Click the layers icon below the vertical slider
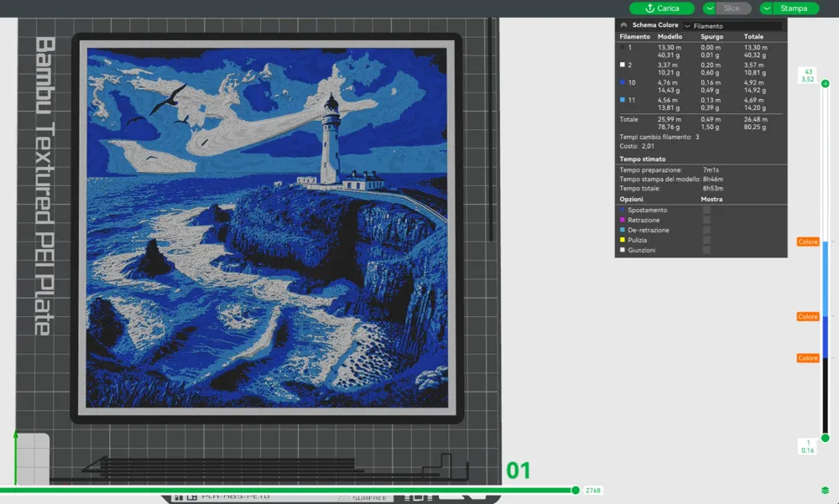Viewport: 839px width, 504px height. click(825, 490)
